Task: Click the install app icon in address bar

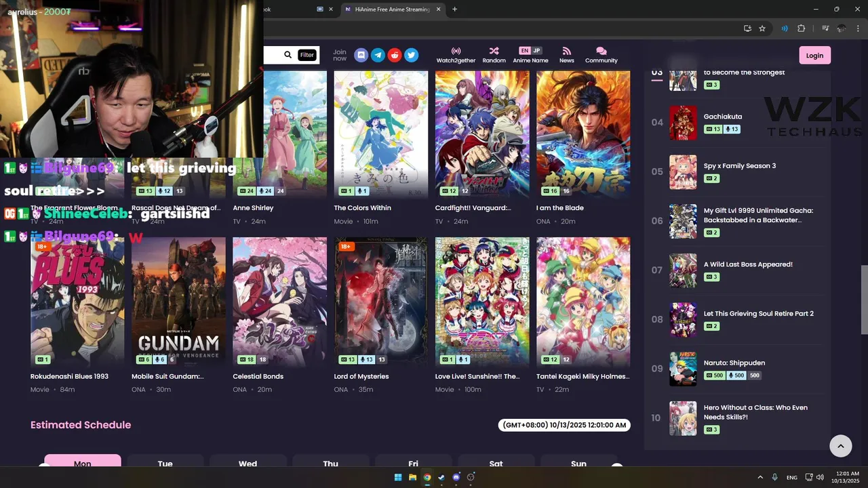Action: click(x=747, y=28)
